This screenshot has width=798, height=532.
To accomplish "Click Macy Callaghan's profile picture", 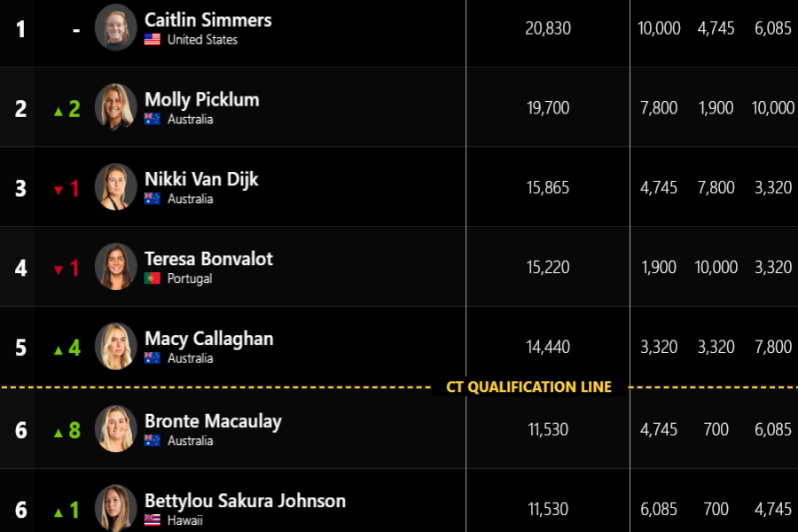I will (x=116, y=346).
